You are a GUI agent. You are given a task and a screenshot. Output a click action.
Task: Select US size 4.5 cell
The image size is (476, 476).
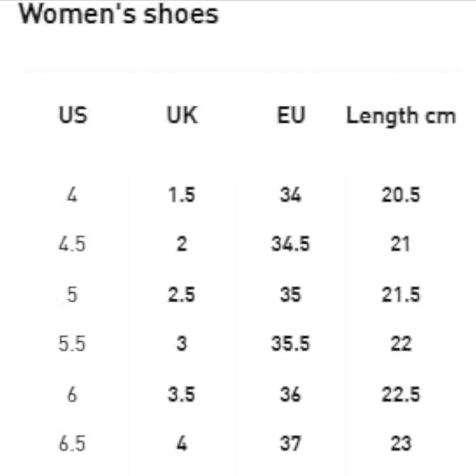(x=72, y=244)
